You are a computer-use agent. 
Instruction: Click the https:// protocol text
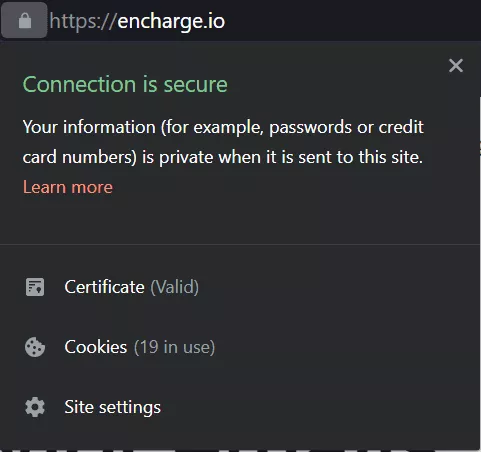(x=83, y=21)
